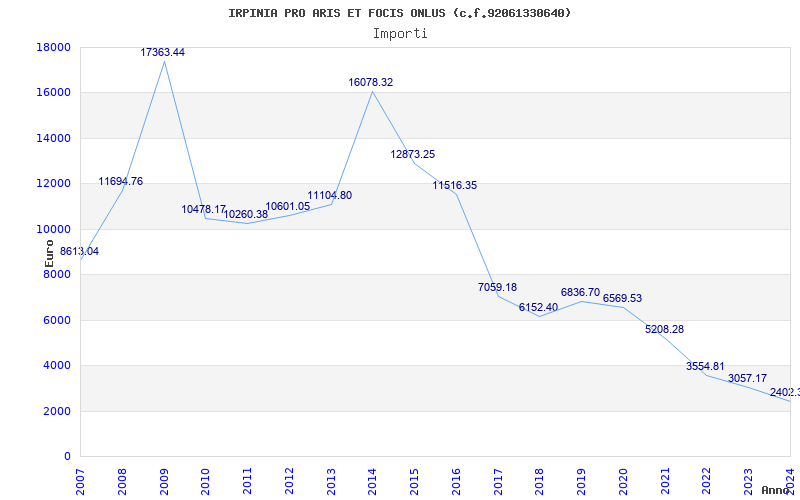Image resolution: width=800 pixels, height=500 pixels.
Task: Click the data label 6152.40
Action: click(x=539, y=307)
